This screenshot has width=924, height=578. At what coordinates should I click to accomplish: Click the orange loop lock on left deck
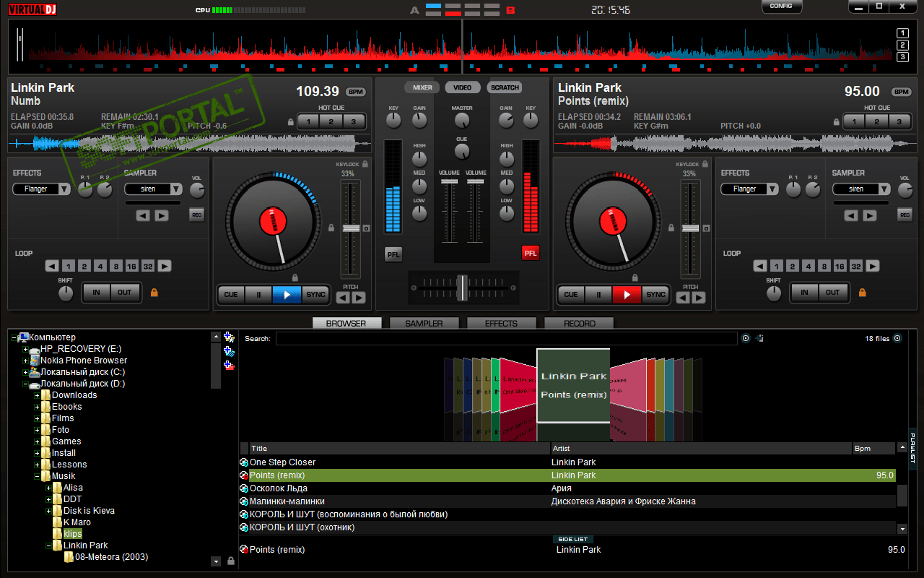point(154,293)
